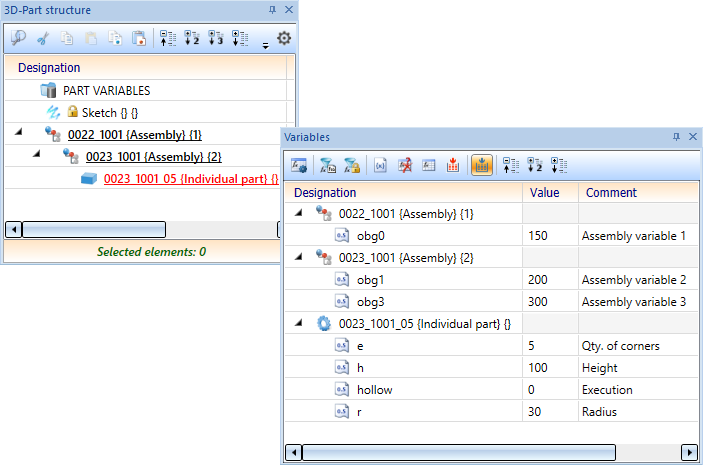Click value 200 of obg1
The width and height of the screenshot is (703, 465).
click(x=538, y=280)
